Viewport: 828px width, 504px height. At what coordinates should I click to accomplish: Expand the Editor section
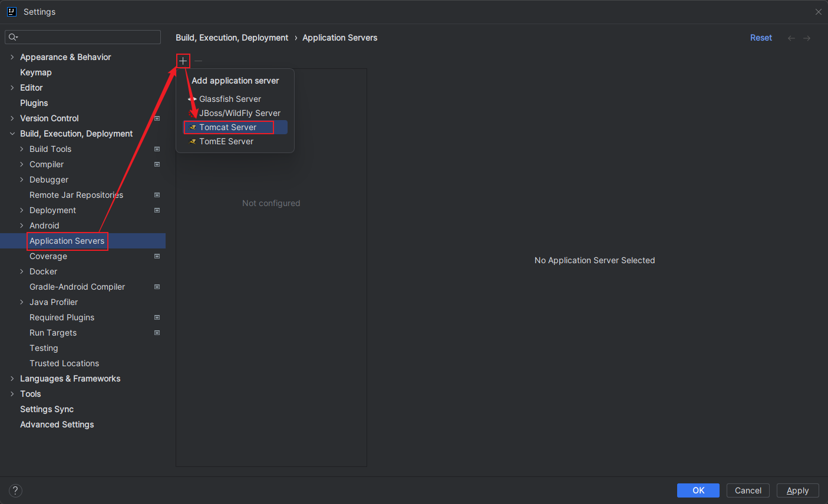coord(12,88)
